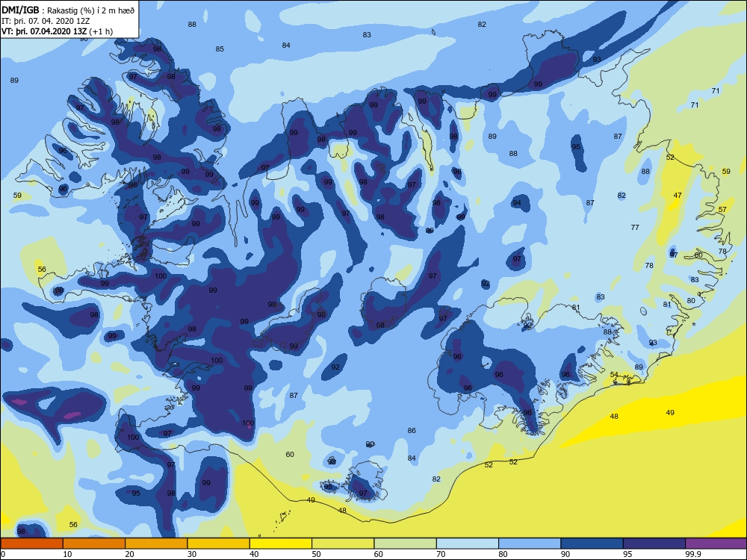Click the '99.9' label on the color scale
Image resolution: width=747 pixels, height=560 pixels.
click(x=692, y=554)
